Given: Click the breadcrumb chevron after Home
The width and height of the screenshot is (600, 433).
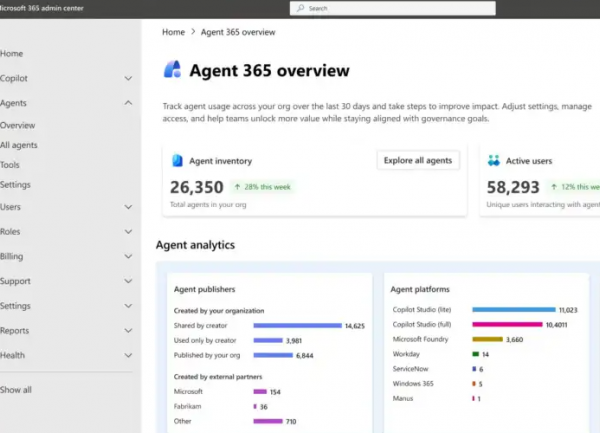Looking at the screenshot, I should point(193,32).
